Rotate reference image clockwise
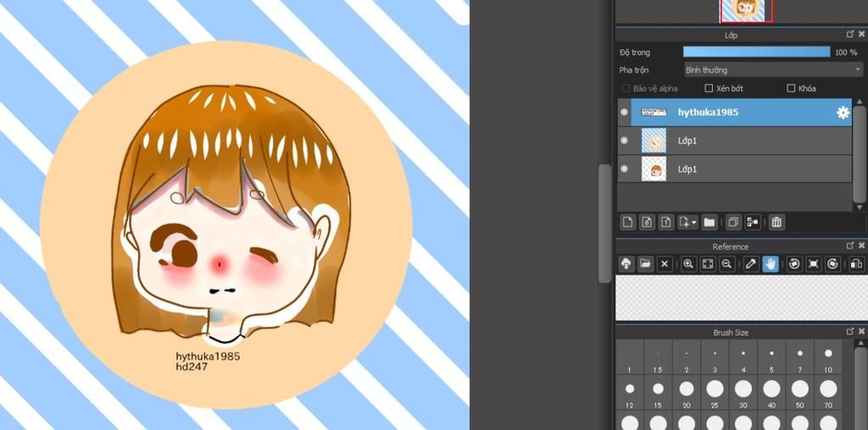Image resolution: width=868 pixels, height=430 pixels. point(832,265)
